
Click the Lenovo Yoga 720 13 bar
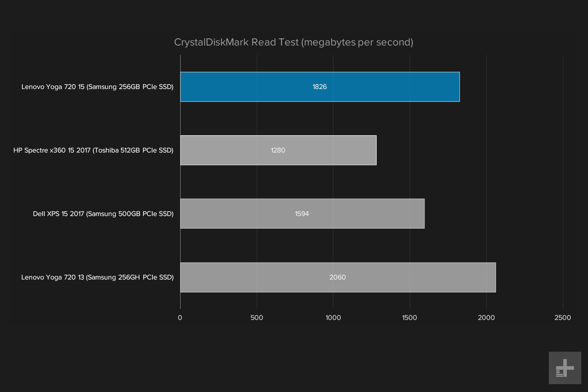click(338, 277)
